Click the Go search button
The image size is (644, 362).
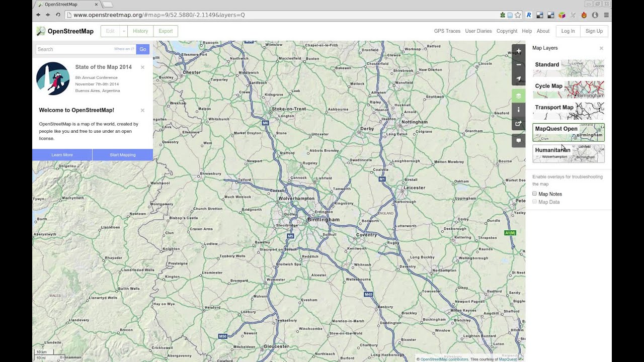pos(143,49)
